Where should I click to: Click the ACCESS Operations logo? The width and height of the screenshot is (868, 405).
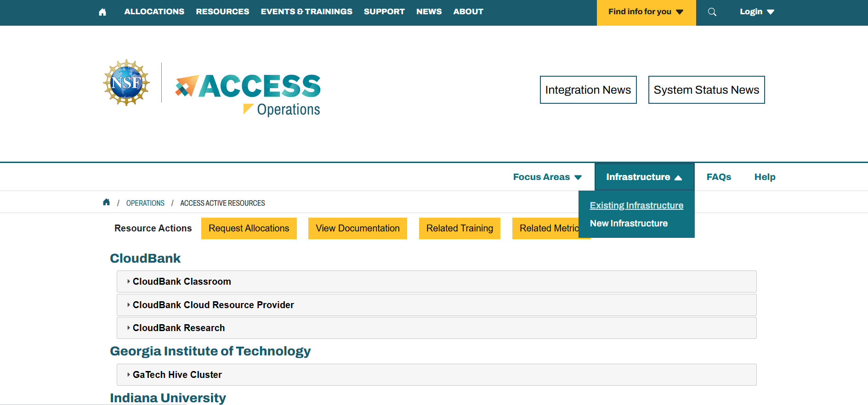[248, 95]
